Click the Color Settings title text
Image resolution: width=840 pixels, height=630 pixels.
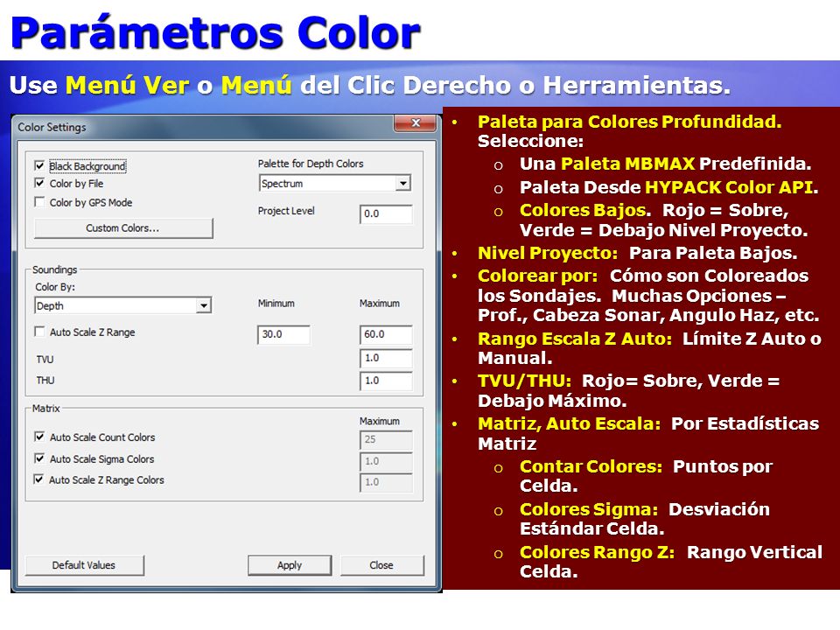coord(52,128)
